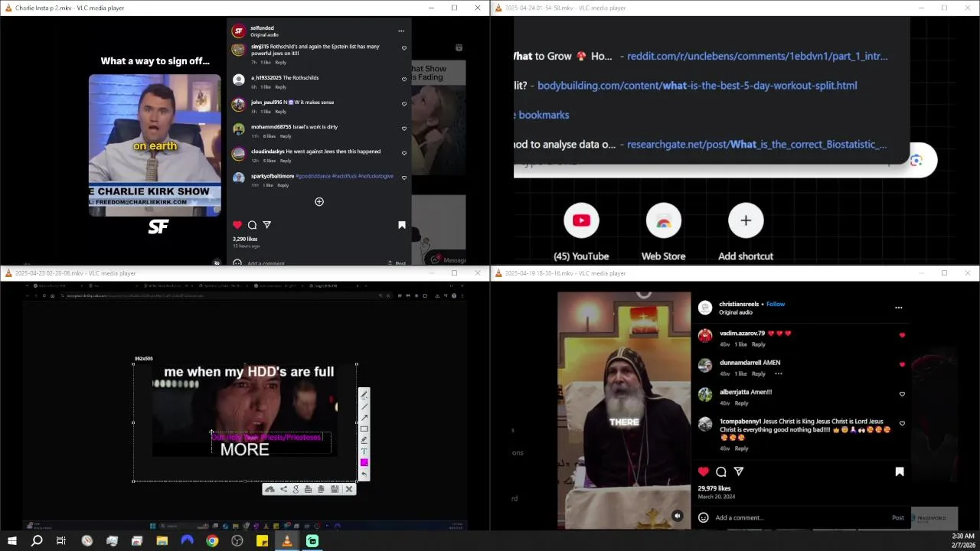Open comment icon on selfunded post
The height and width of the screenshot is (551, 980).
click(x=252, y=225)
